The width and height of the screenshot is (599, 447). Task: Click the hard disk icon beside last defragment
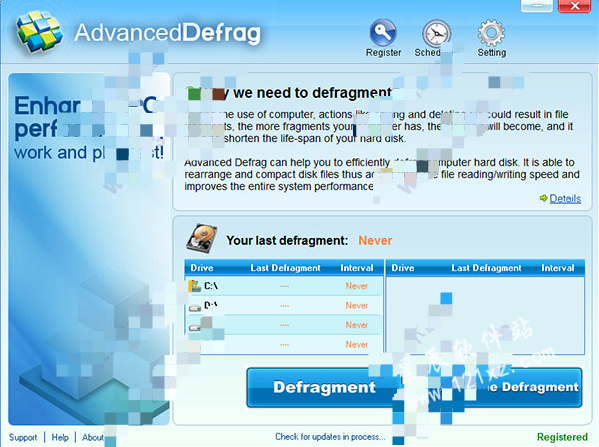click(x=202, y=239)
